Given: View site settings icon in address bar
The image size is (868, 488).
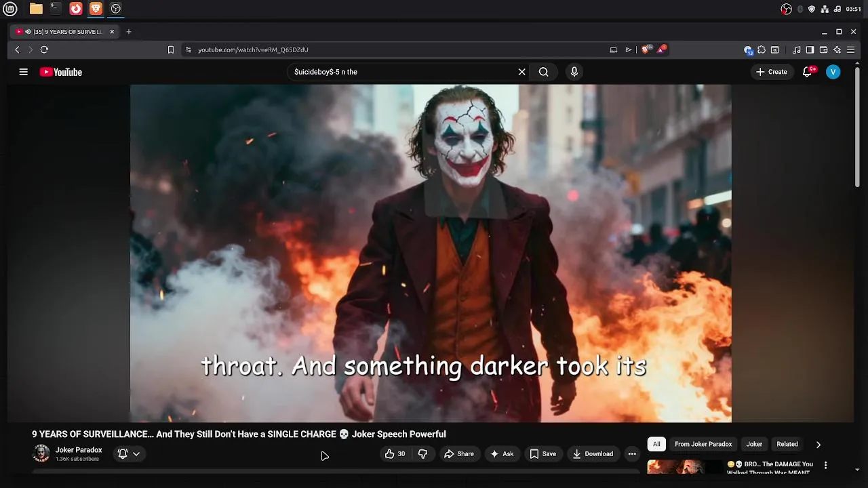Looking at the screenshot, I should pyautogui.click(x=189, y=49).
